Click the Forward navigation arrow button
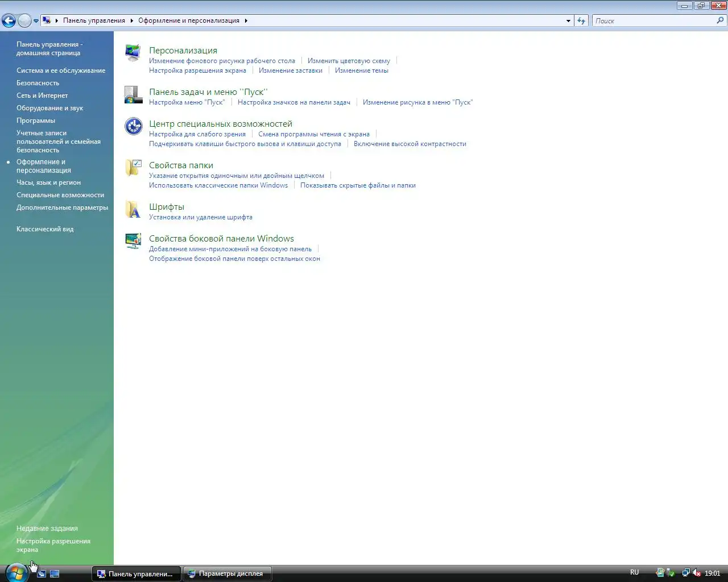This screenshot has height=582, width=728. pos(24,21)
